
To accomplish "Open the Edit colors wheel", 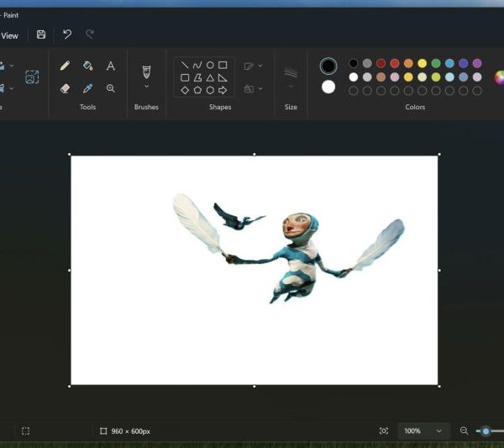I will [500, 77].
